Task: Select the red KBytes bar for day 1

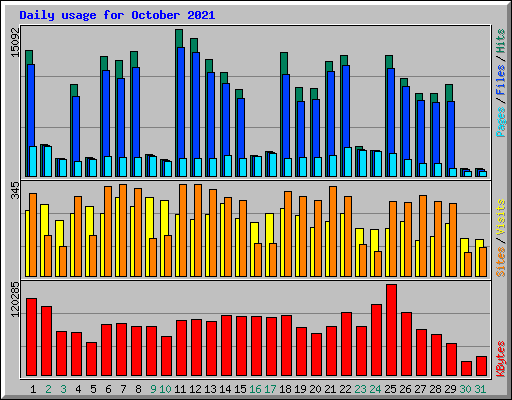Action: (31, 337)
